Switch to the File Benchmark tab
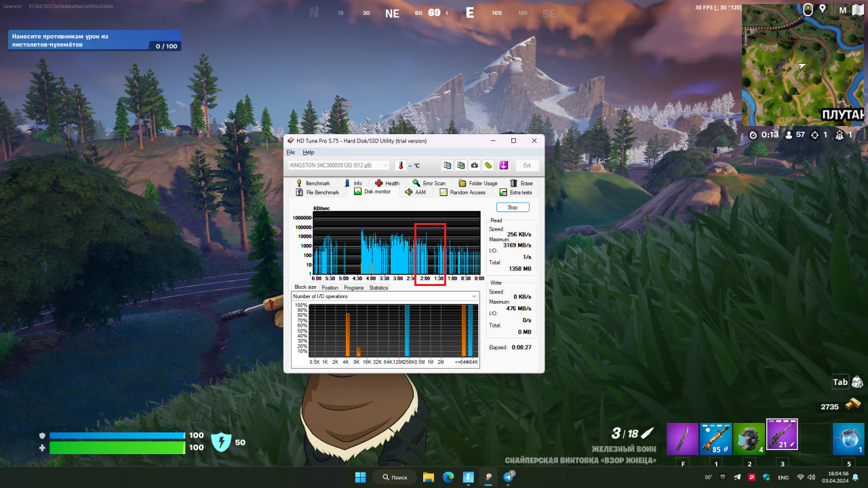868x488 pixels. (x=317, y=192)
